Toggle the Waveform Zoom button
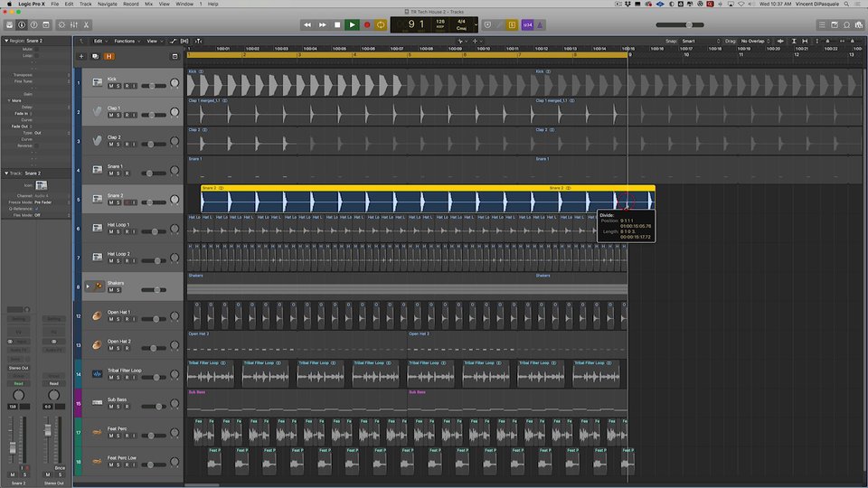This screenshot has height=488, width=868. tap(780, 41)
